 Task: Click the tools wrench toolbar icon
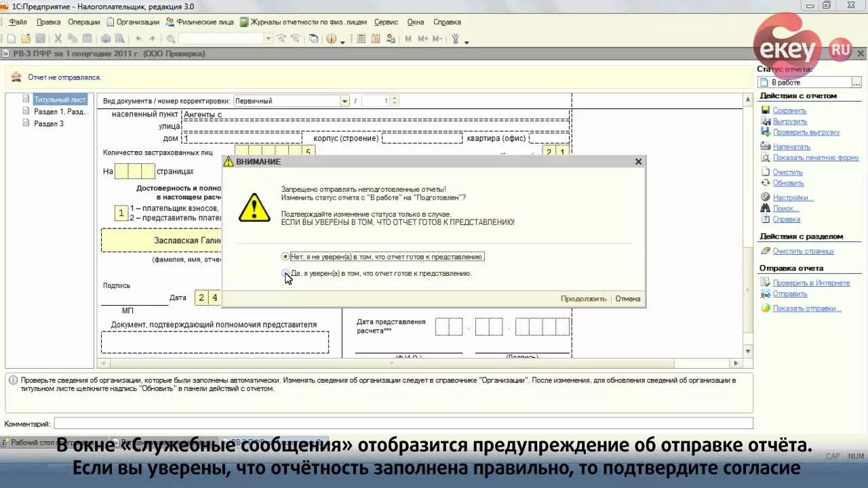tap(456, 39)
